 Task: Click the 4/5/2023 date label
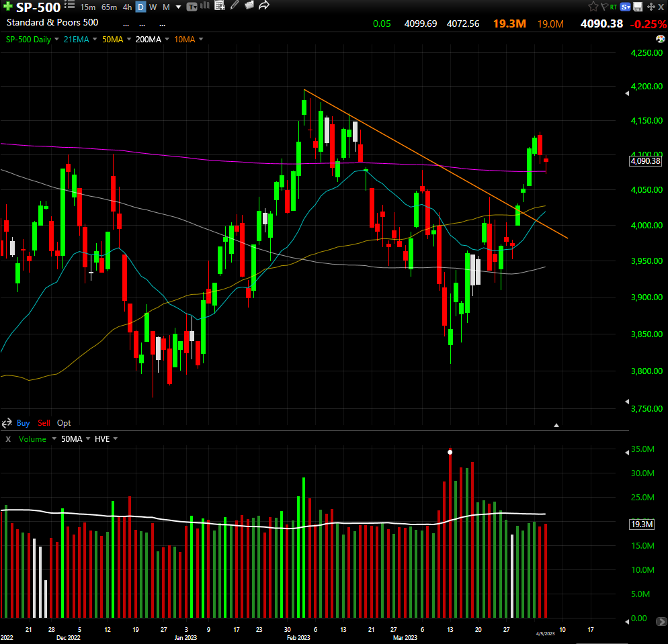[545, 633]
